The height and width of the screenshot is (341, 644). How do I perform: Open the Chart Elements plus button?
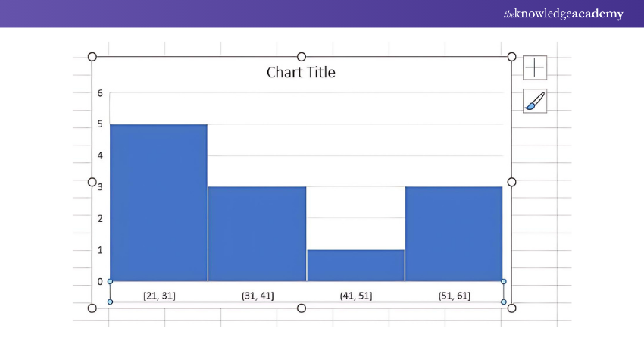click(x=535, y=67)
